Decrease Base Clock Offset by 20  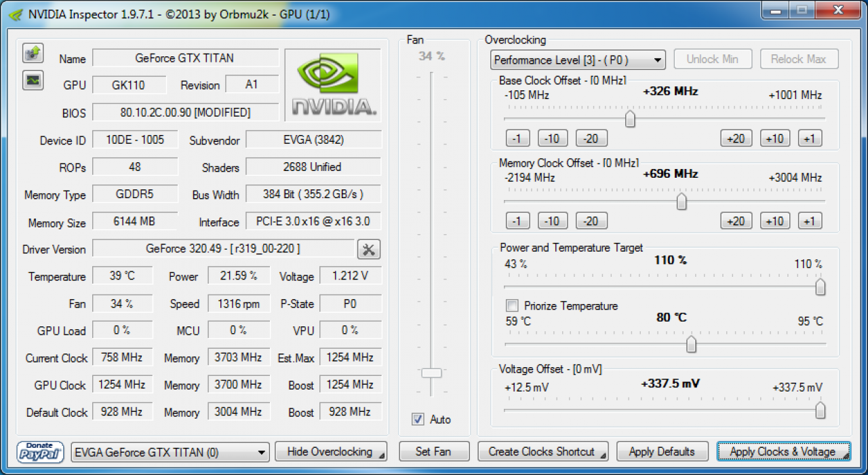coord(591,138)
